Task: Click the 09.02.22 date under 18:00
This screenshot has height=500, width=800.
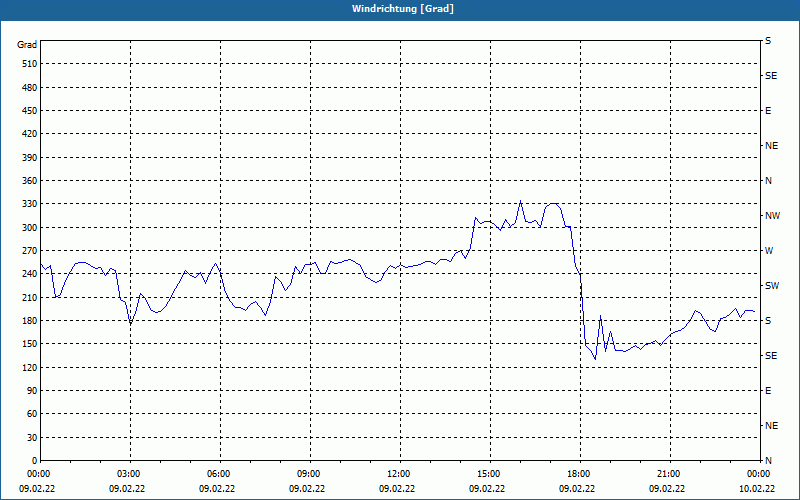Action: click(577, 489)
